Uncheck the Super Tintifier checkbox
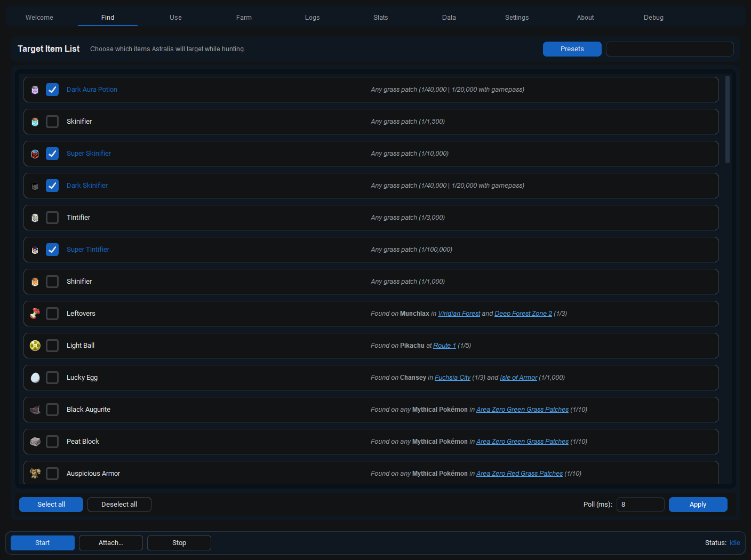Viewport: 751px width, 560px height. [x=52, y=250]
